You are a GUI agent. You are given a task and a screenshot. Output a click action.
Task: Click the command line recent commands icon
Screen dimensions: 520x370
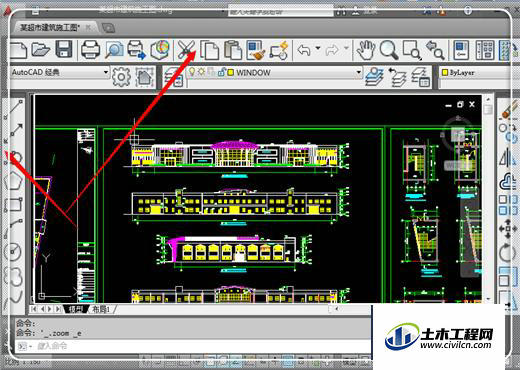(x=23, y=346)
